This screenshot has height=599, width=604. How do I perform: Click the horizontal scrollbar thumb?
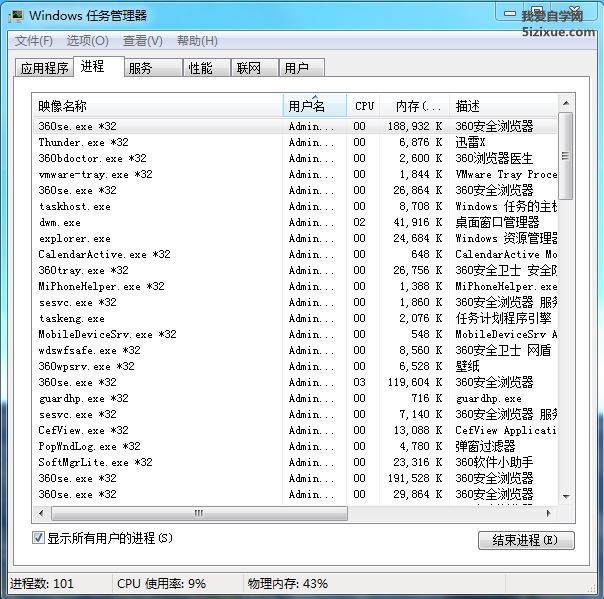pos(199,513)
